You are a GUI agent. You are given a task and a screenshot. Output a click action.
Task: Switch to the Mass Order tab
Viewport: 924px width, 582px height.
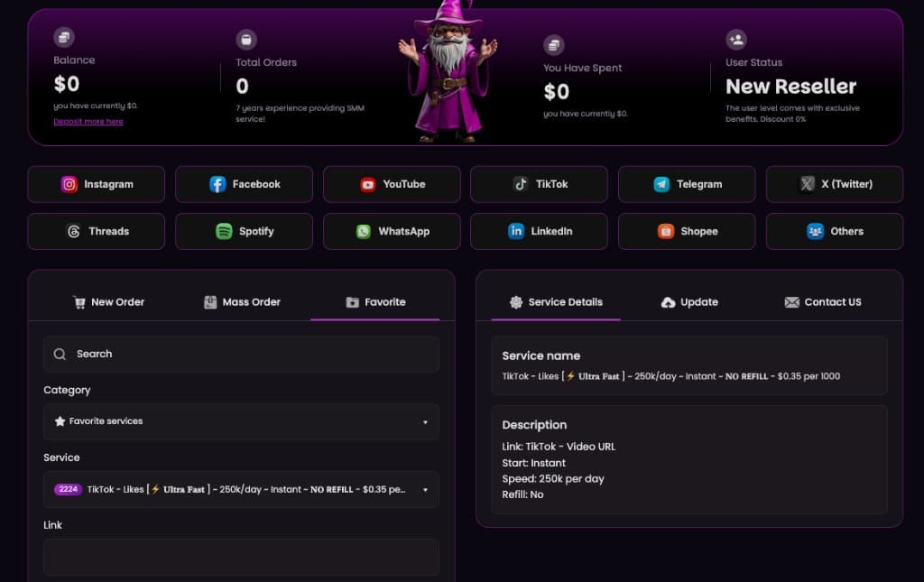pyautogui.click(x=242, y=302)
